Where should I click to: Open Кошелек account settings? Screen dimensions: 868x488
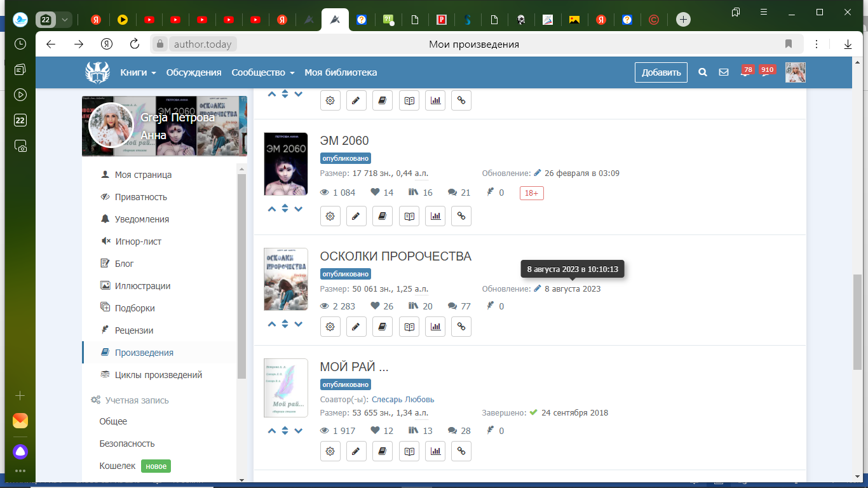click(118, 466)
